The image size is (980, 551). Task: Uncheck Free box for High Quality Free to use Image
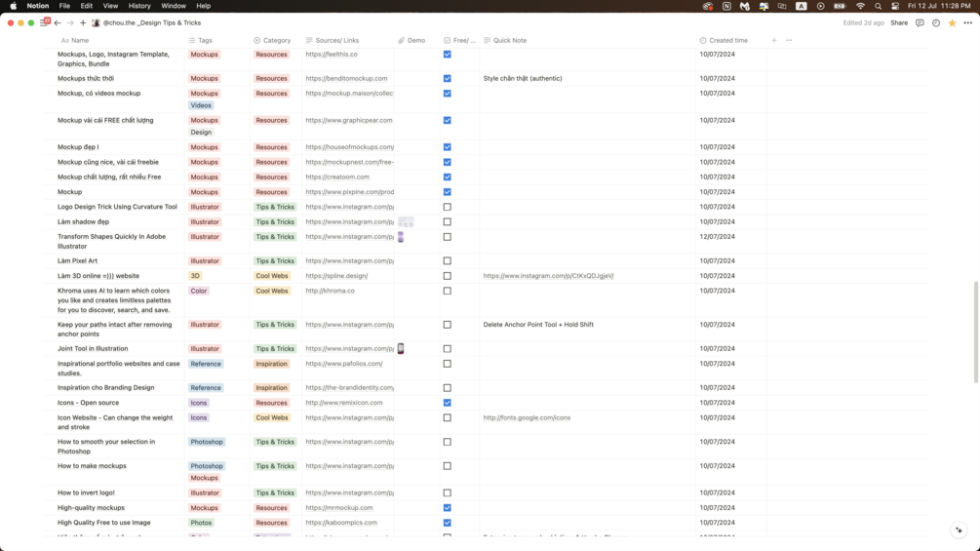click(447, 523)
